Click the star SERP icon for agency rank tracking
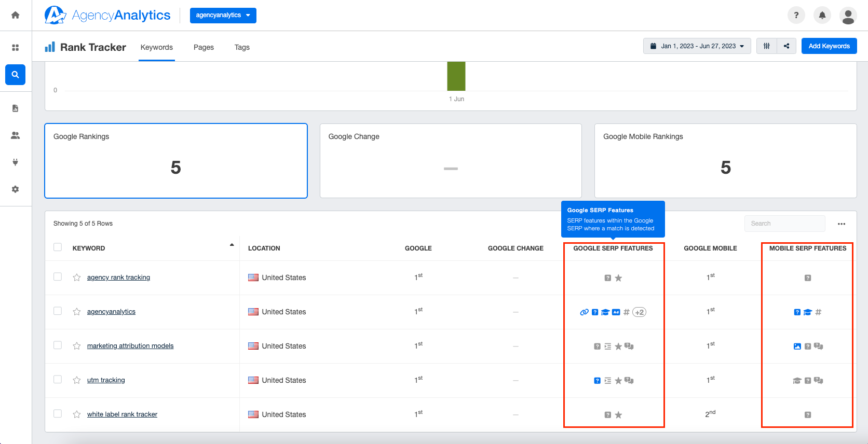 618,278
